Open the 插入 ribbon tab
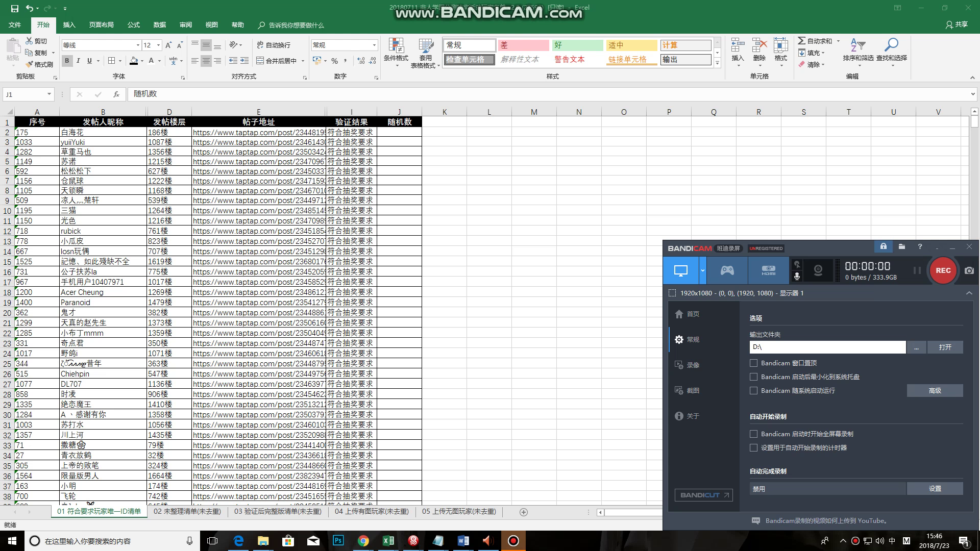 [69, 25]
